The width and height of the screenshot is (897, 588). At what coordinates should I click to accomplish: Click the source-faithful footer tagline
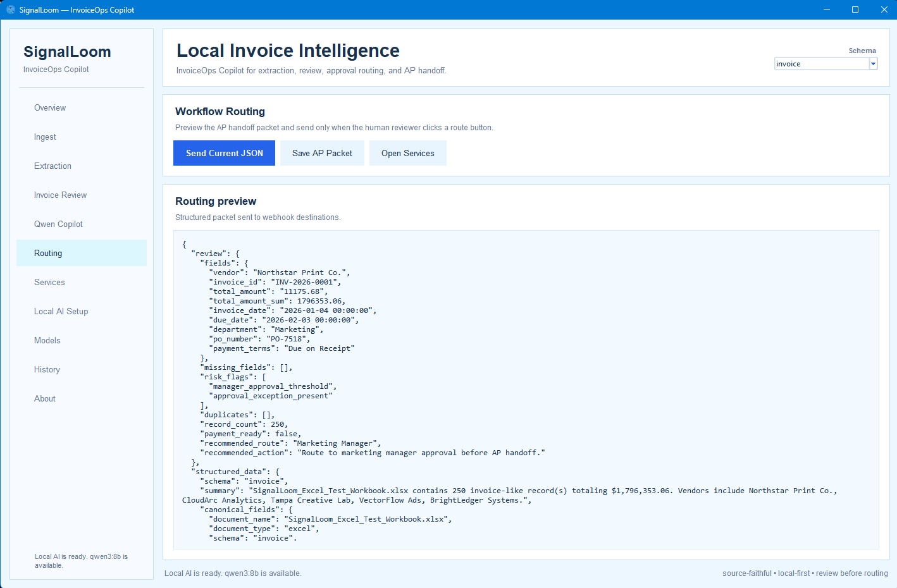pyautogui.click(x=805, y=573)
